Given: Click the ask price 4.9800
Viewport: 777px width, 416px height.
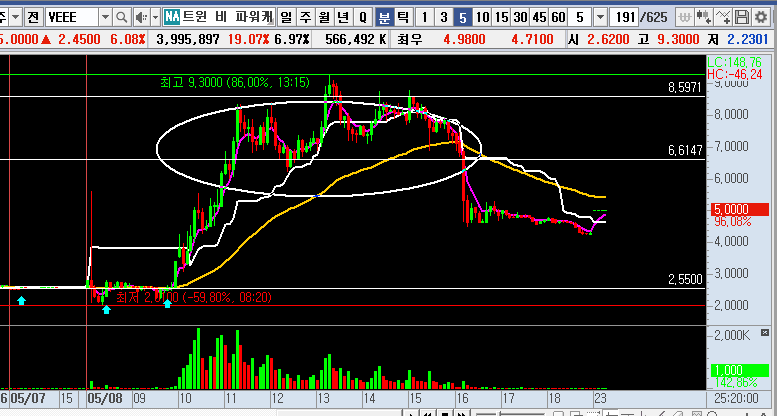Looking at the screenshot, I should pyautogui.click(x=464, y=40).
